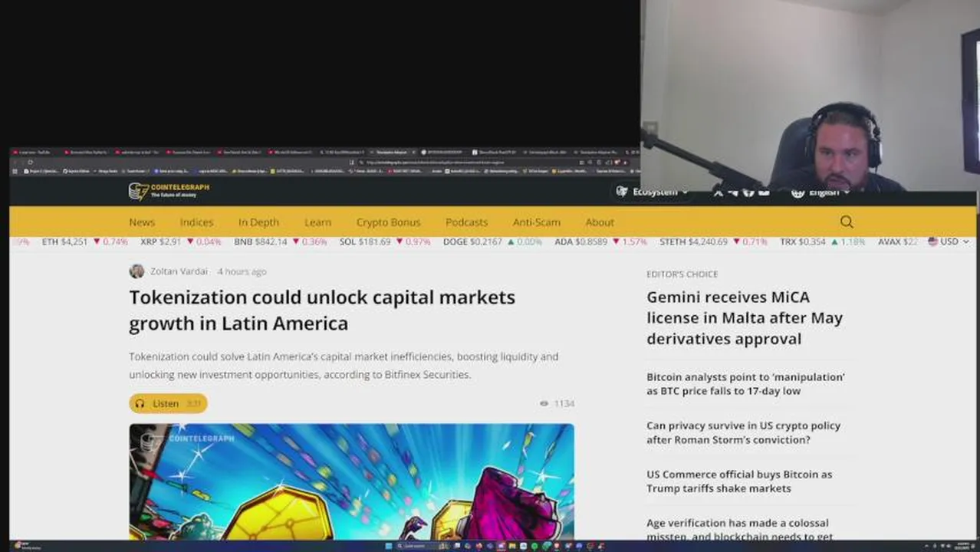Click the ETH $4,251 ticker entry
Image resolution: width=980 pixels, height=552 pixels.
point(84,242)
